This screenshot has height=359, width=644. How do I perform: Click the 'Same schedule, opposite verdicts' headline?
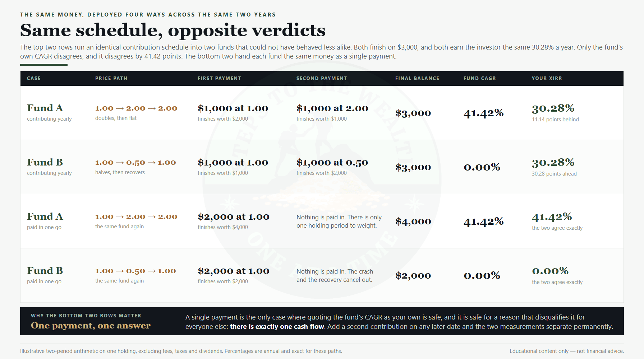tap(173, 31)
